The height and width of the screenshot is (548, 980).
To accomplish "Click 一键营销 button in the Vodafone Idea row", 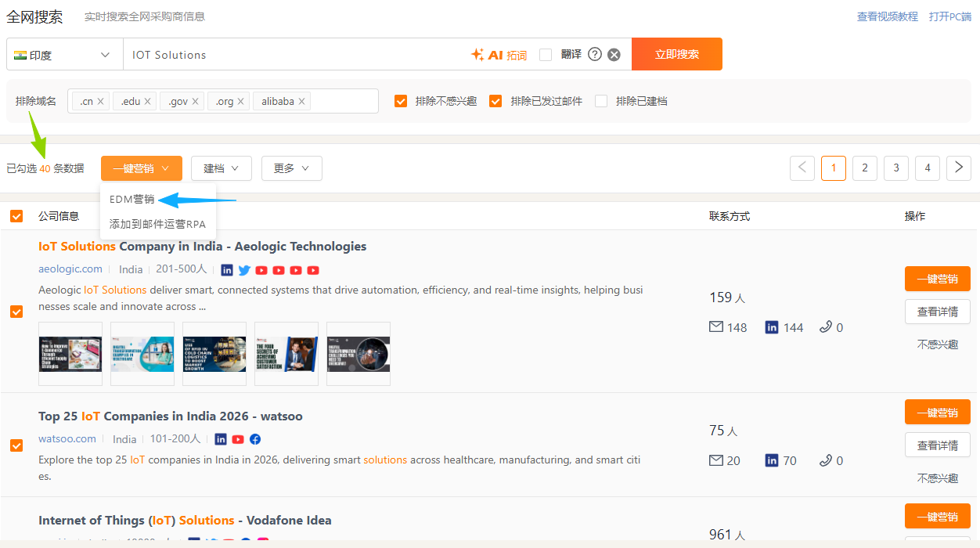I will (x=938, y=517).
